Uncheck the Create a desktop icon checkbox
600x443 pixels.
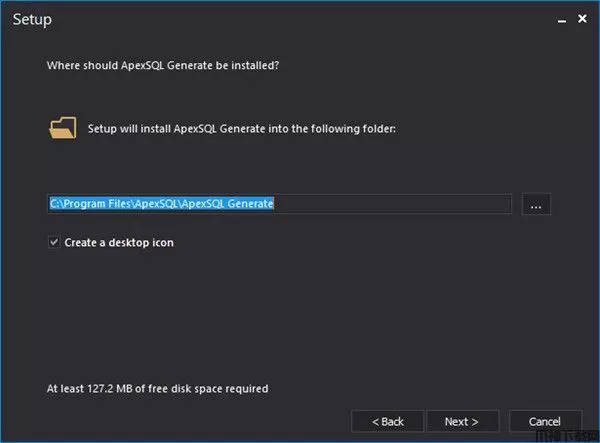(54, 242)
